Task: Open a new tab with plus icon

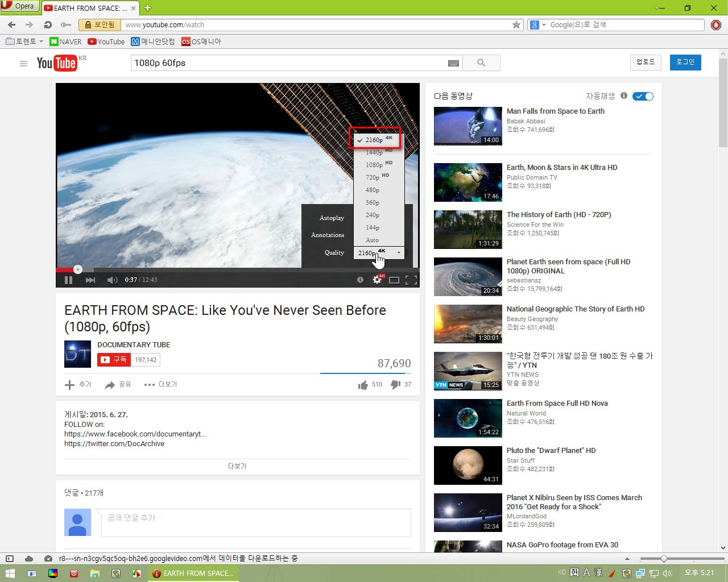Action: [147, 8]
